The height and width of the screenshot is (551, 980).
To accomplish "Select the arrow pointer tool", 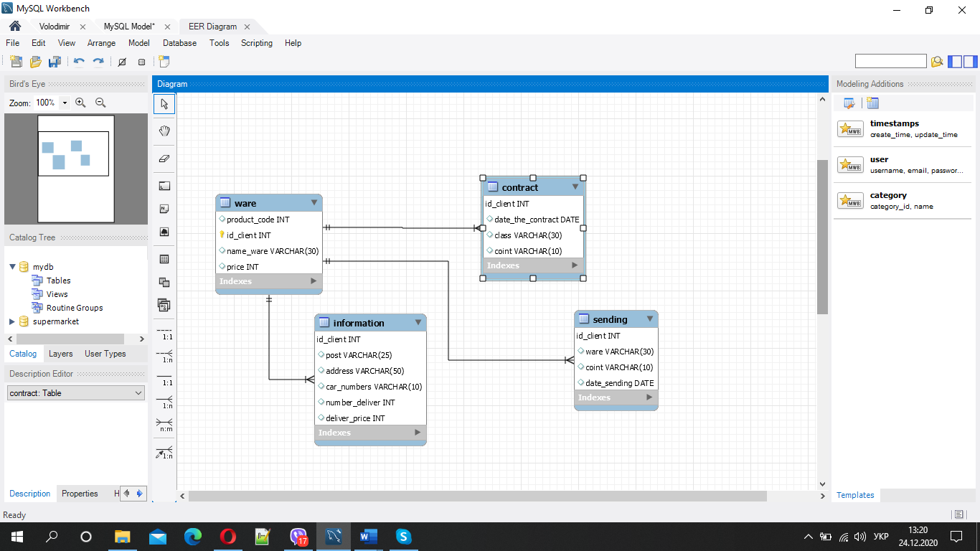I will coord(164,104).
